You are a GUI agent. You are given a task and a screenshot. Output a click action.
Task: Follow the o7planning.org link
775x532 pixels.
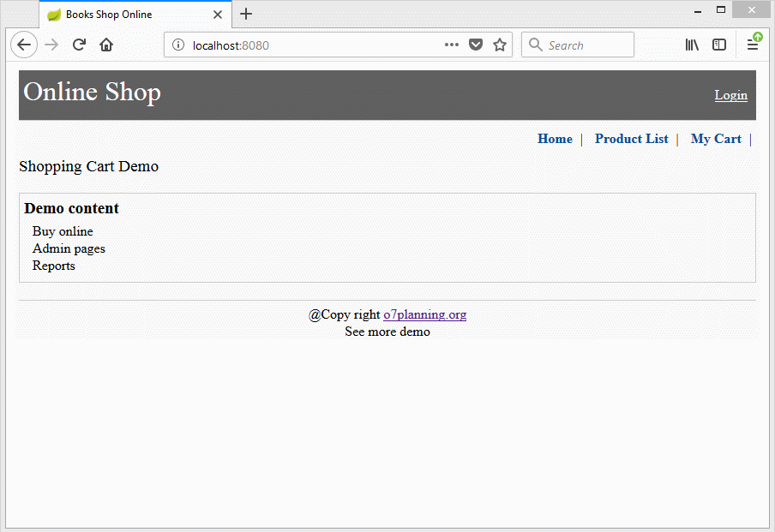424,314
